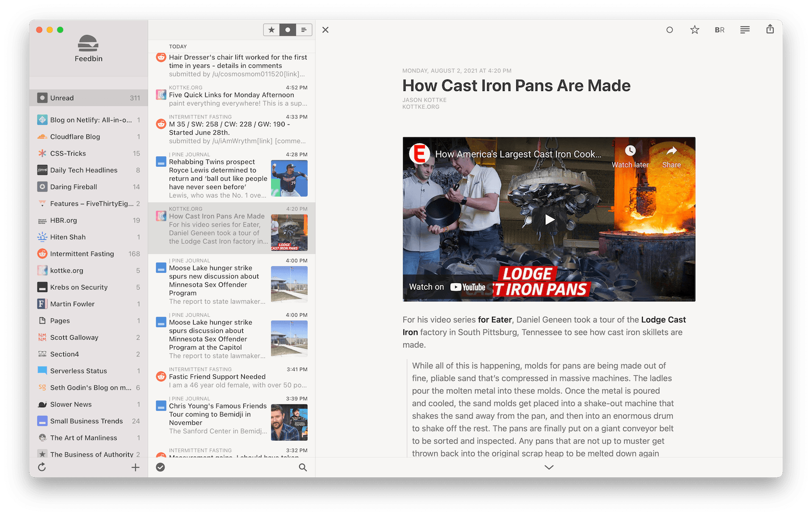Open Five Quick Links for Monday Afternoon

[x=232, y=96]
